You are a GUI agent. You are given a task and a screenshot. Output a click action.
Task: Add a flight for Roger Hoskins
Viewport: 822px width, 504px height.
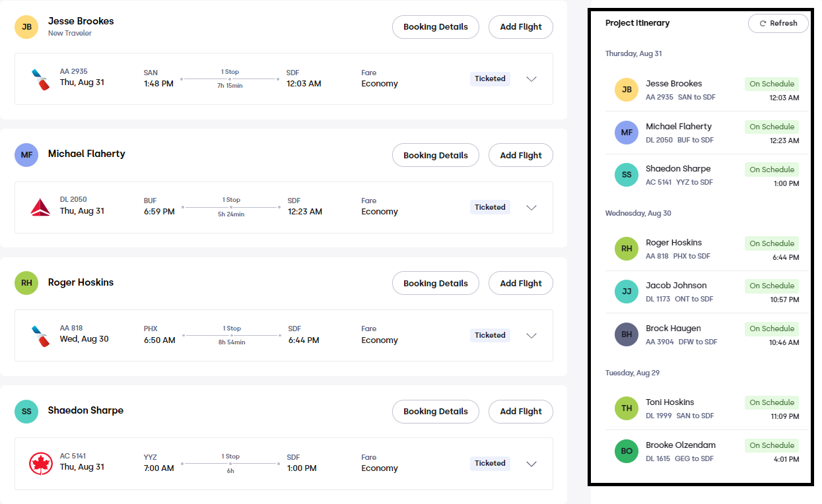point(521,283)
